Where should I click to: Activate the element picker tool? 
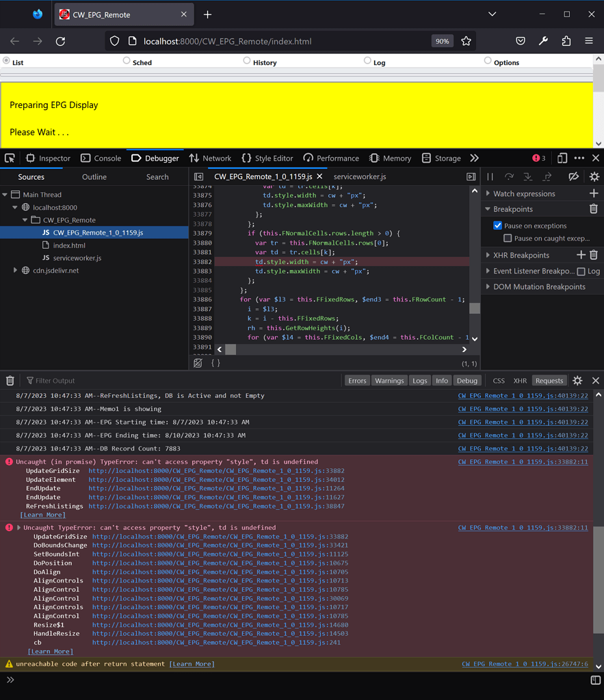click(10, 158)
